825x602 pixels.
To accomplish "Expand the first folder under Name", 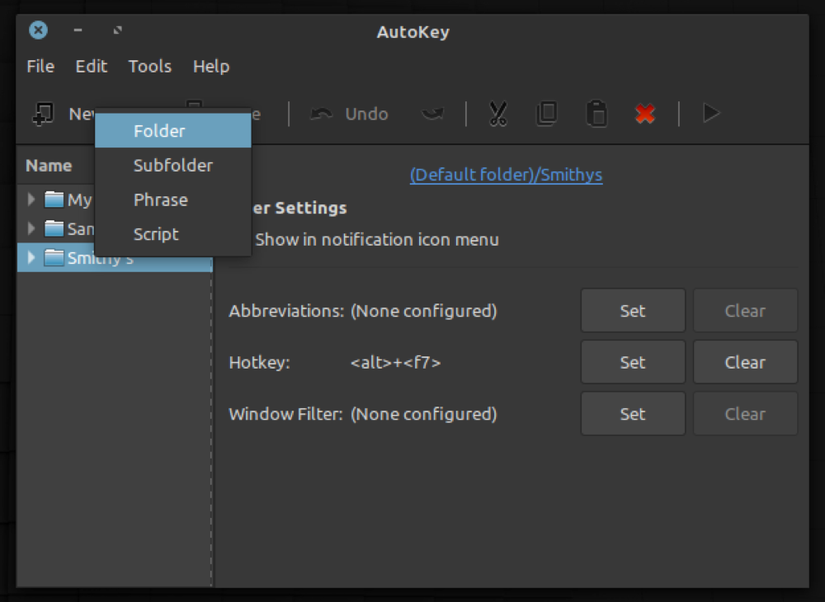I will pyautogui.click(x=30, y=199).
